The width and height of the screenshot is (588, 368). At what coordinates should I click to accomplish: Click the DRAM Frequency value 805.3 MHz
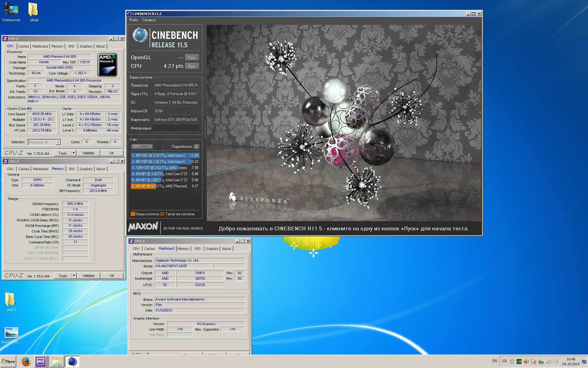pos(75,204)
